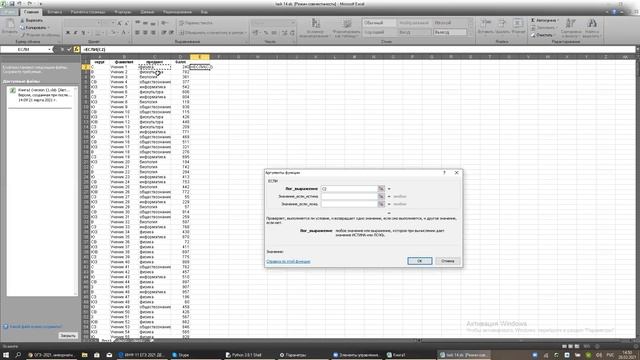
Task: Open Условное форматирование dropdown
Action: [x=315, y=28]
